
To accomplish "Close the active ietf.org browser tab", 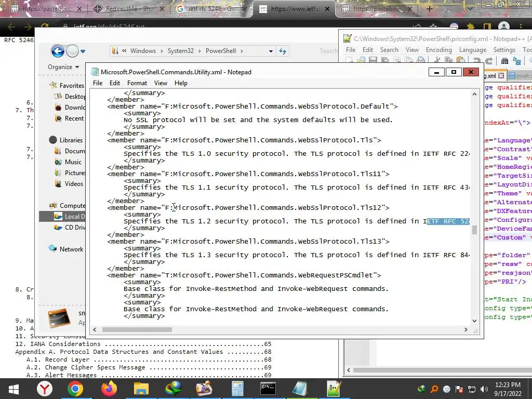I will [x=327, y=9].
